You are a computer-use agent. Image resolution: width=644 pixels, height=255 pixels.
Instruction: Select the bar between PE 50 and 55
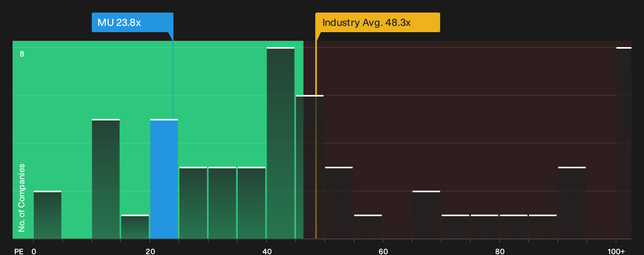click(339, 203)
